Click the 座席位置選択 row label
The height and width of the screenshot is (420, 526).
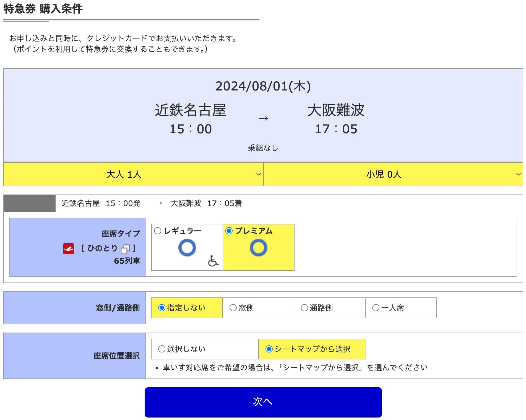coord(117,356)
